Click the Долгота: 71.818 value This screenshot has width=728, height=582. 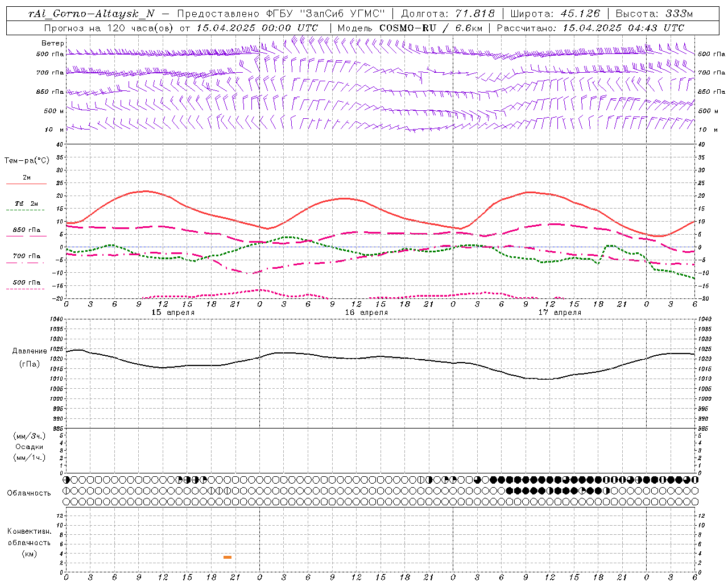(448, 14)
